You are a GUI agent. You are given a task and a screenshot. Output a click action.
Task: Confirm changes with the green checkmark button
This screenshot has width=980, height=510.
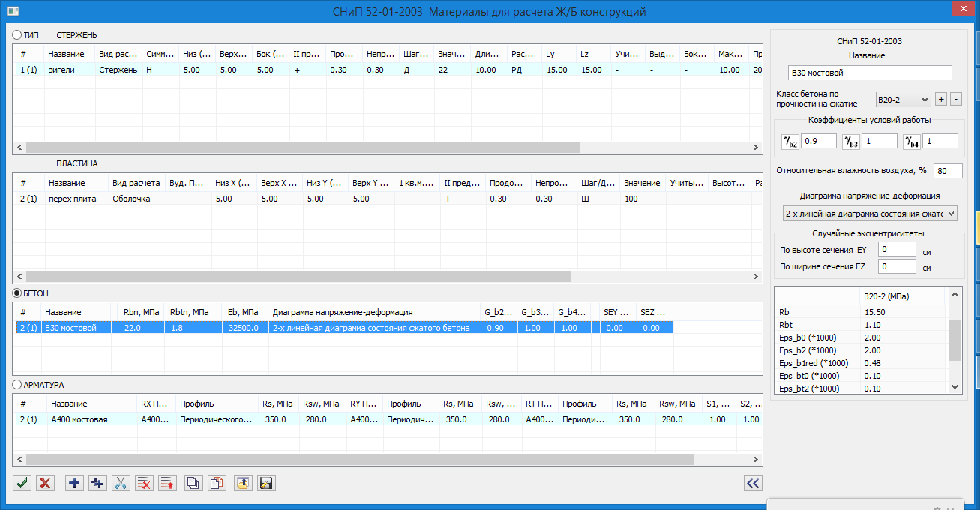(x=22, y=483)
